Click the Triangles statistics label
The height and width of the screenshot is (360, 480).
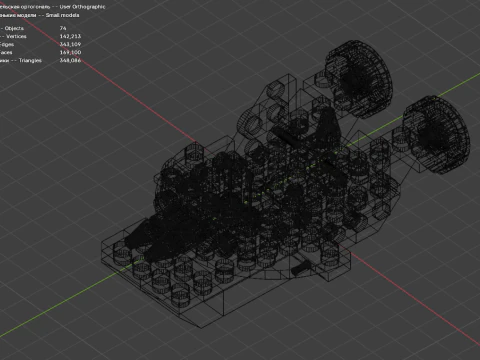30,60
